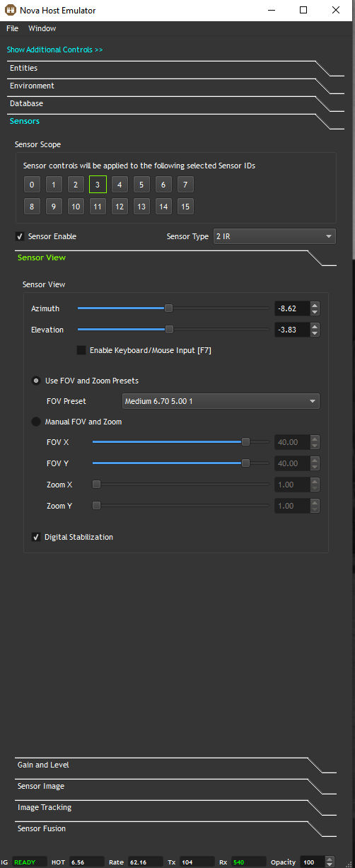Open the Window menu

(x=42, y=28)
